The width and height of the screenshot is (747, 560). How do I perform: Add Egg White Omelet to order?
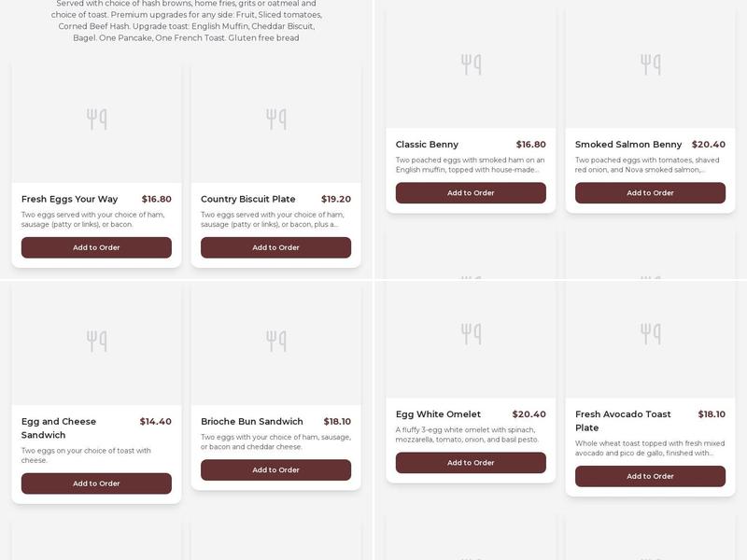471,463
